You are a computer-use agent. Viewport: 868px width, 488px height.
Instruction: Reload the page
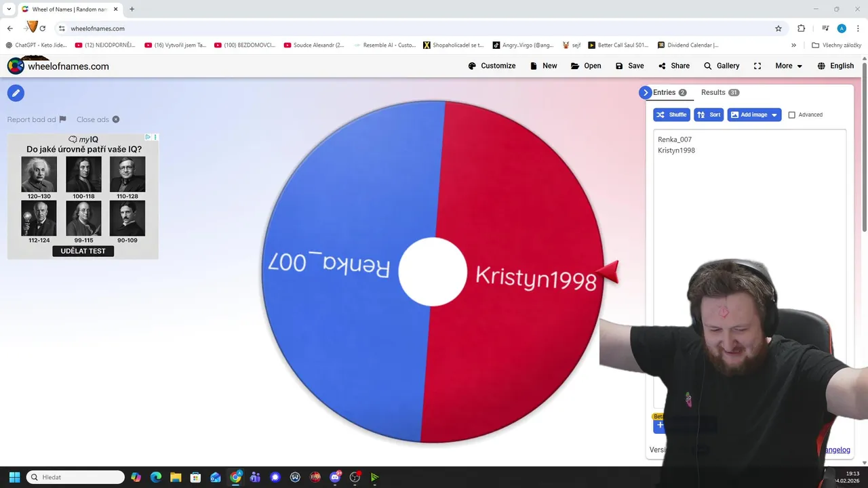[43, 28]
